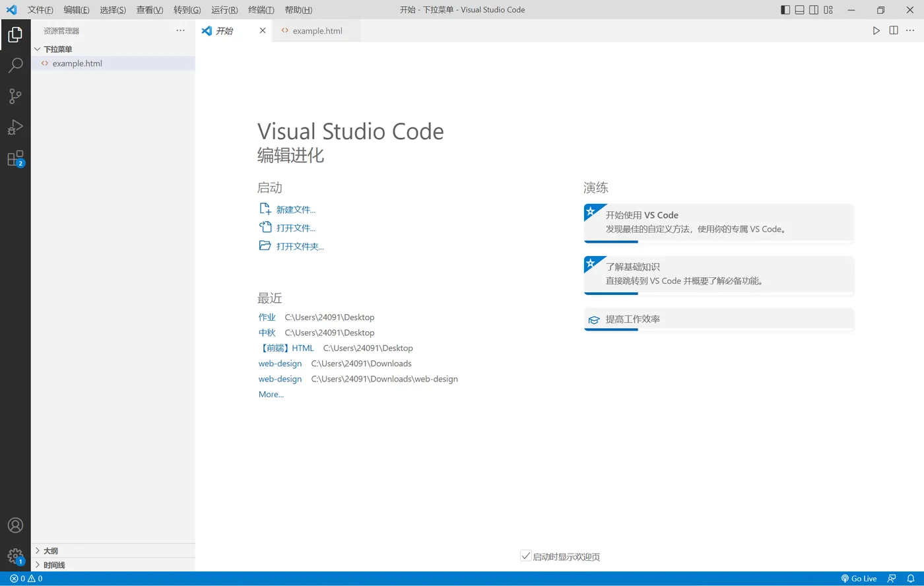Expand the 大纲 outline section
The height and width of the screenshot is (586, 924).
(113, 551)
